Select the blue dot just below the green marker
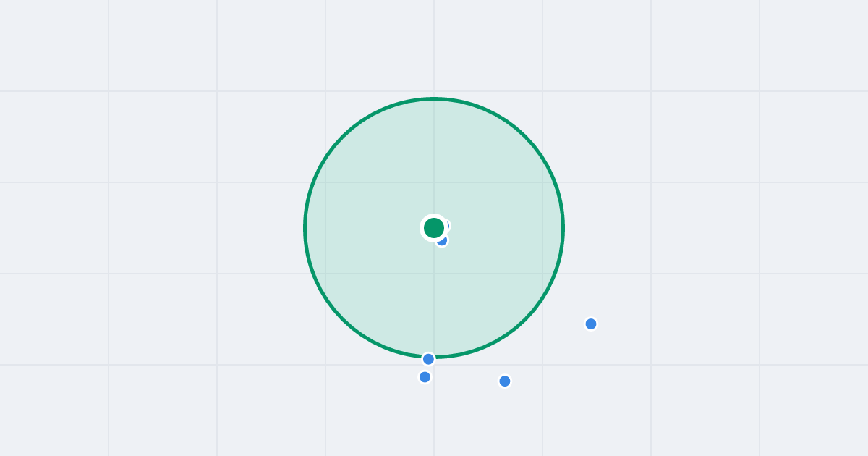The height and width of the screenshot is (456, 868). point(442,240)
